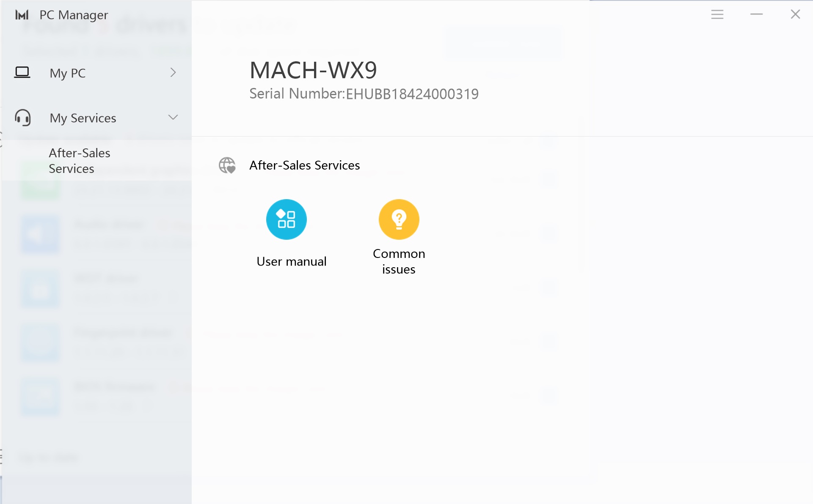The width and height of the screenshot is (813, 504).
Task: Open the Common issues icon
Action: pyautogui.click(x=399, y=219)
